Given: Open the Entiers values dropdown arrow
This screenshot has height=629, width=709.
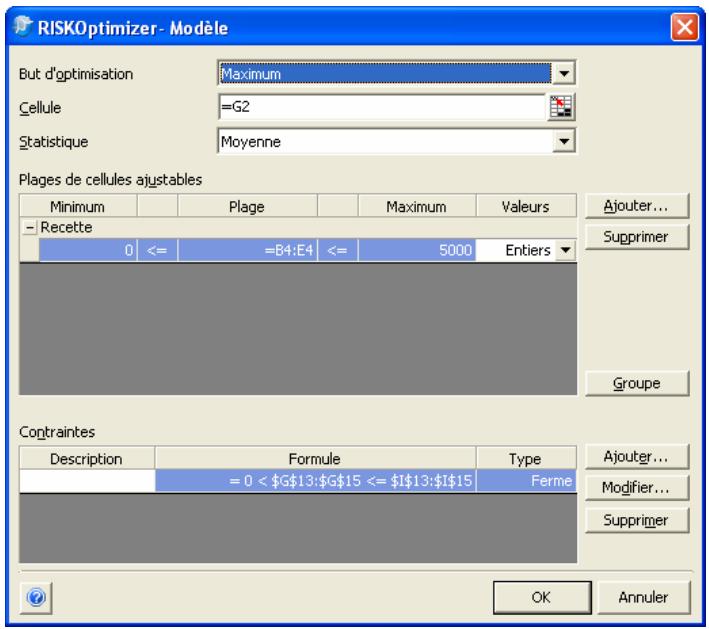Looking at the screenshot, I should click(x=565, y=250).
